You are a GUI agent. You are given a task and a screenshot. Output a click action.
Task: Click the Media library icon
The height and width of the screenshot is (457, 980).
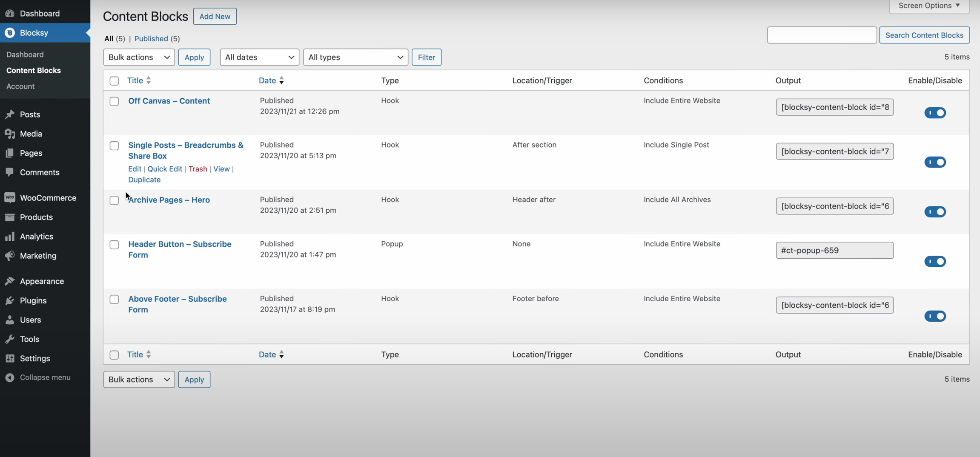10,134
